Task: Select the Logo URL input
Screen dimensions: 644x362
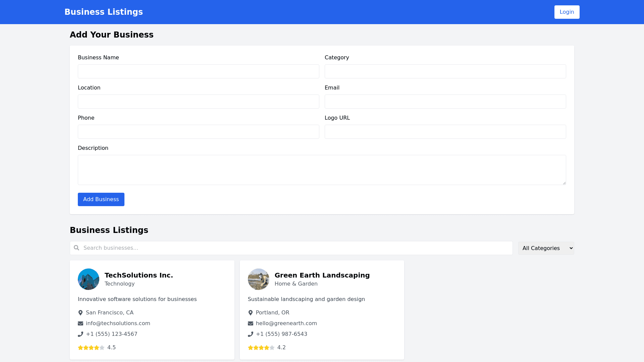Action: 445,132
